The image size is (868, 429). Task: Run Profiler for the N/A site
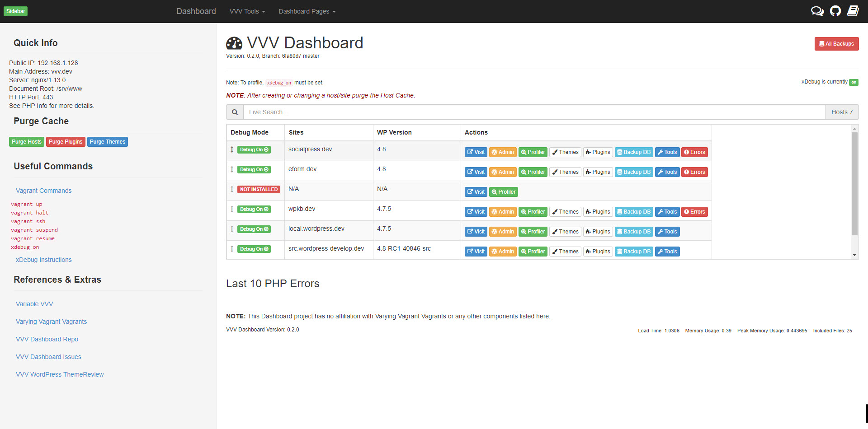tap(504, 192)
